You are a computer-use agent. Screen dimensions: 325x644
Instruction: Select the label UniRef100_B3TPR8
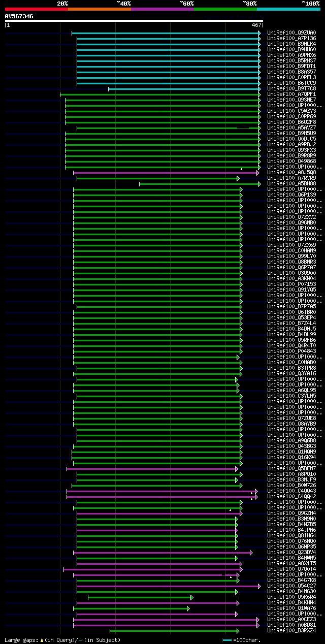291,368
